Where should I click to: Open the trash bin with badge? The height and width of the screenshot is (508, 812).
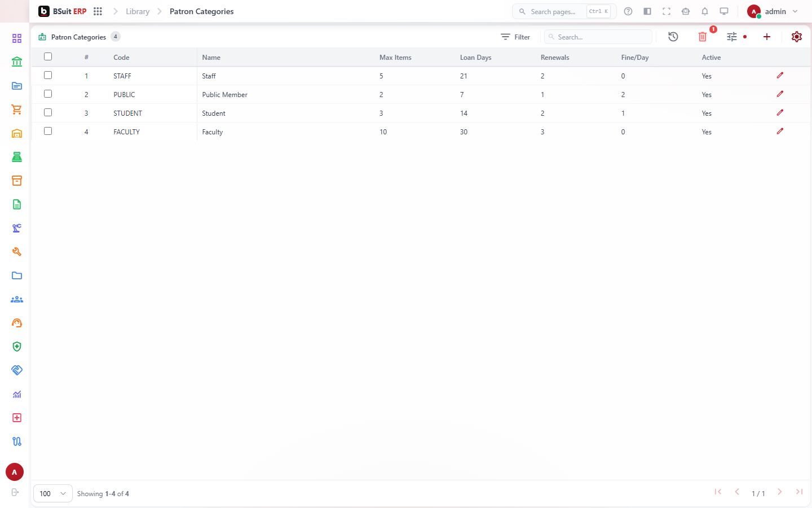pos(703,37)
